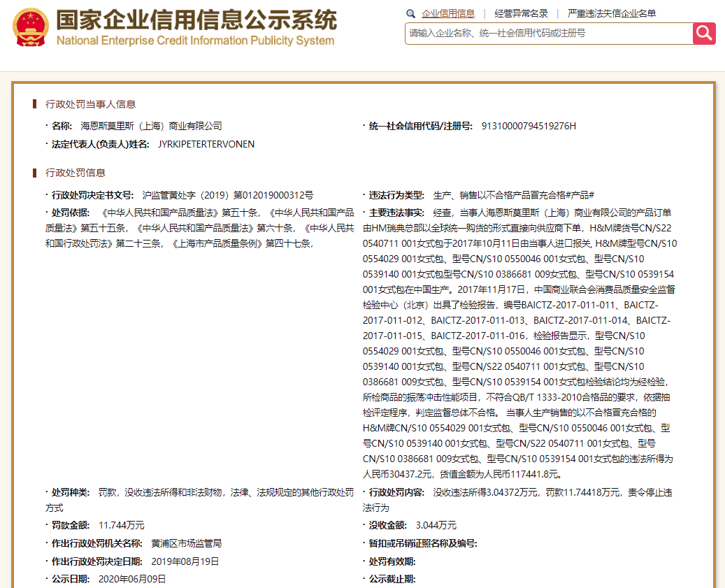Select the 经营异常名录 search tab
The height and width of the screenshot is (588, 725).
tap(521, 13)
